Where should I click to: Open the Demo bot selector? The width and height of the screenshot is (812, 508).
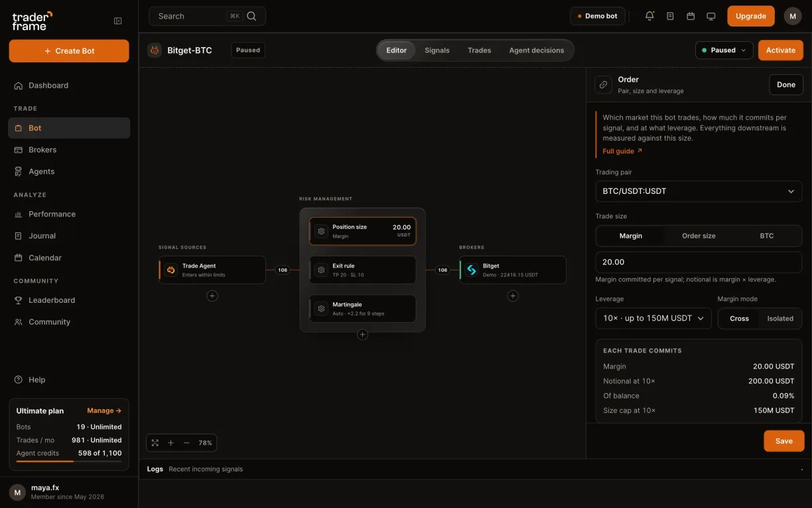tap(598, 16)
